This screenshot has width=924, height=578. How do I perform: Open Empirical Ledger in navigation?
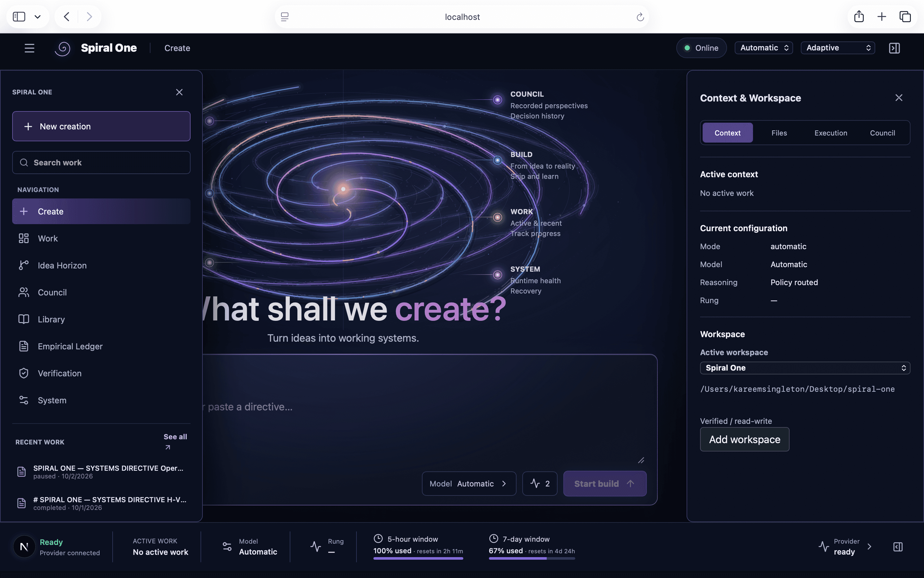click(101, 346)
